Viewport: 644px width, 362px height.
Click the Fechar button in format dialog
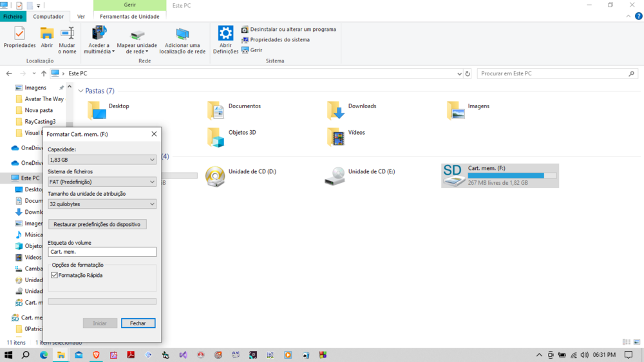[x=138, y=323]
